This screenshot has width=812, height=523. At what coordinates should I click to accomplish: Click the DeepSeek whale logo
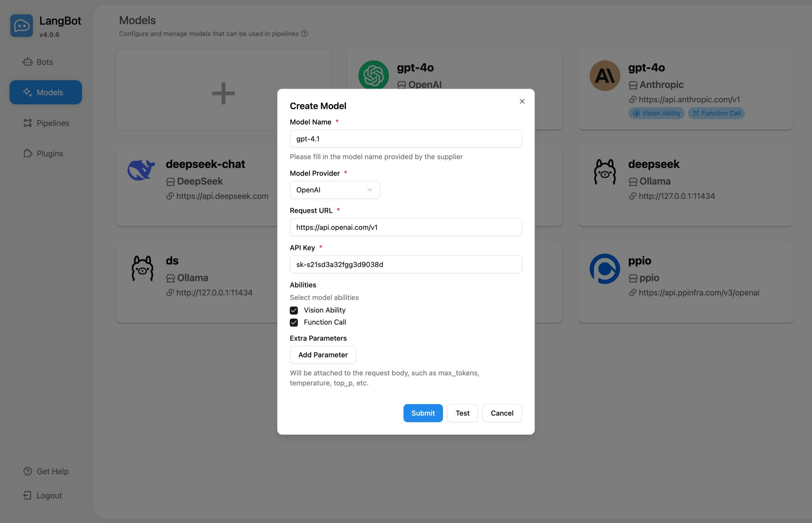point(141,170)
